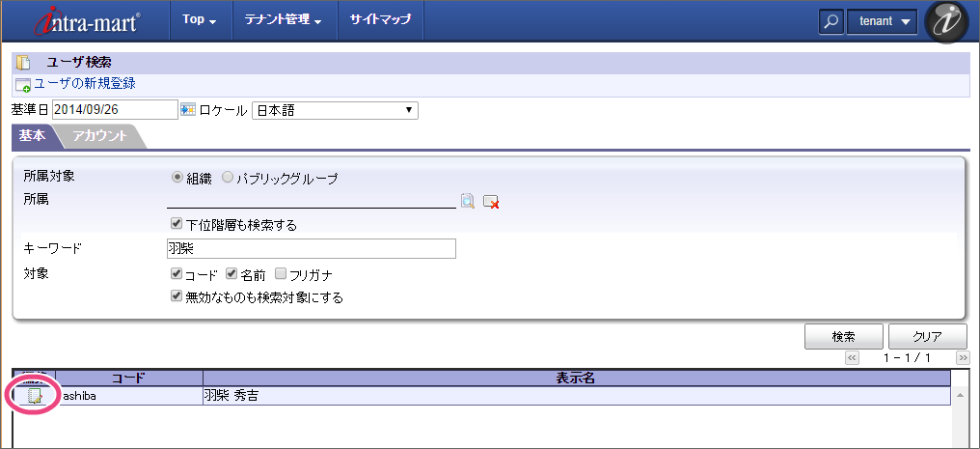Click the キーワード input field
Viewport: 980px width, 449px height.
tap(311, 249)
